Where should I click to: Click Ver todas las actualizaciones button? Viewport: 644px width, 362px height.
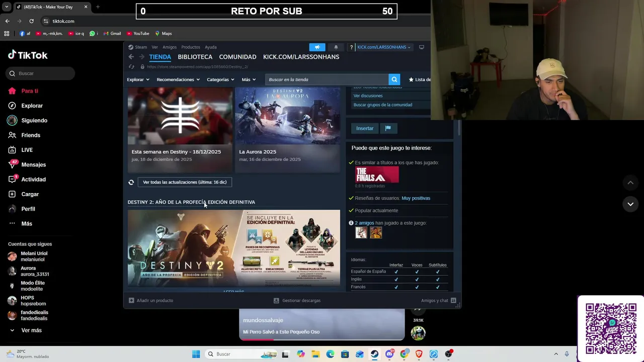pos(185,182)
